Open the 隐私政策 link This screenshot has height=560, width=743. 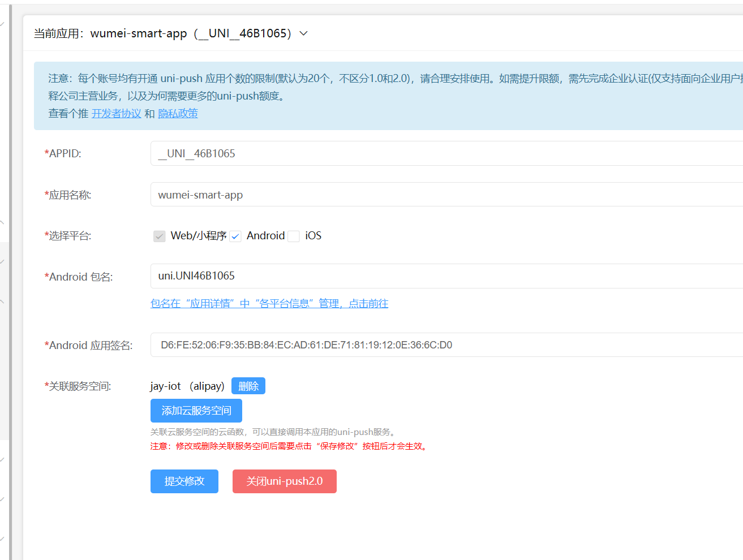click(178, 114)
